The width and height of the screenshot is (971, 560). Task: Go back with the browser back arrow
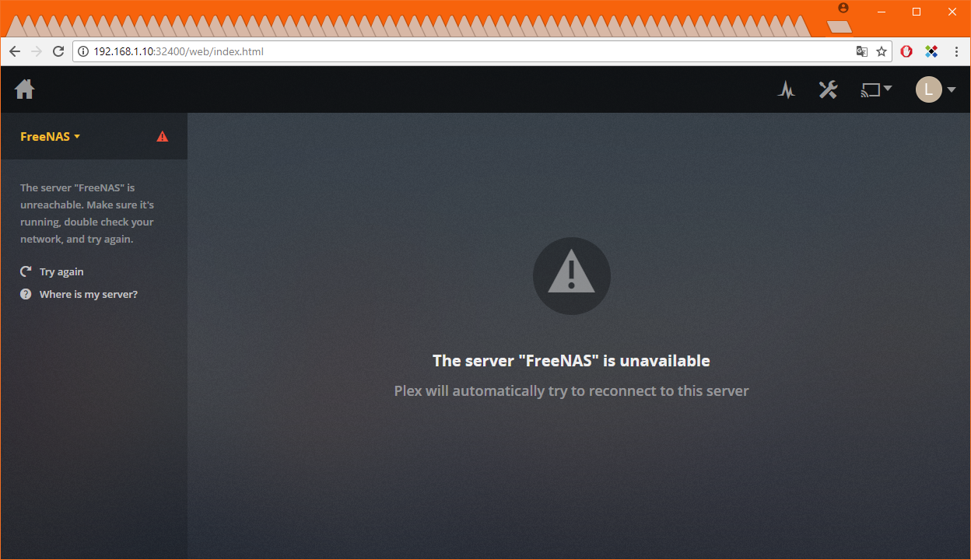(15, 51)
